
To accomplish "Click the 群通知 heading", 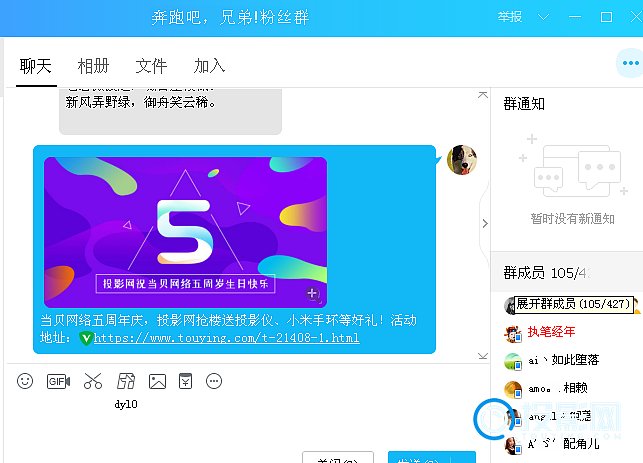I will tap(524, 104).
